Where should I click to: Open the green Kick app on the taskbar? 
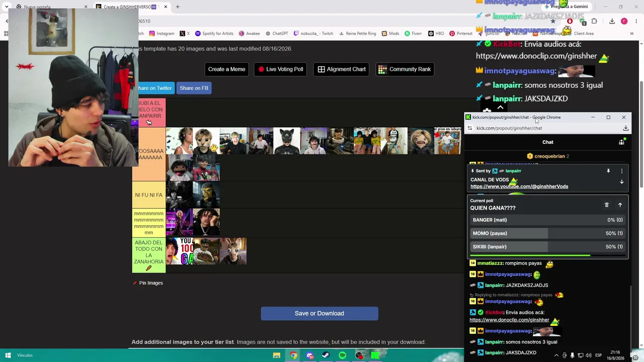(375, 355)
